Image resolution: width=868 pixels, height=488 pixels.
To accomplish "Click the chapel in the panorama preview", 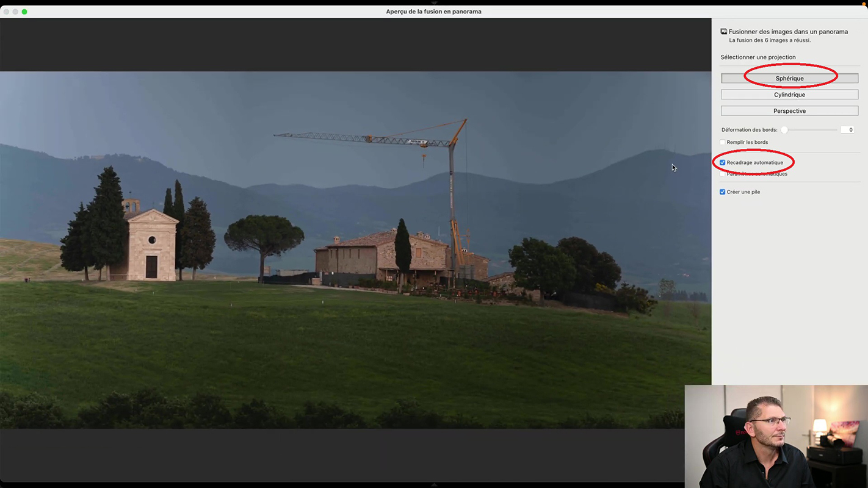I will click(150, 244).
